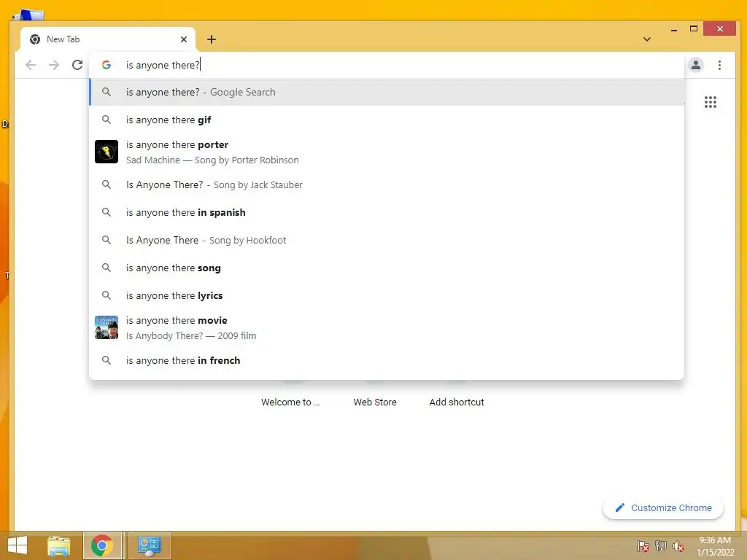Open a new tab with plus button
The width and height of the screenshot is (747, 560).
(x=212, y=39)
